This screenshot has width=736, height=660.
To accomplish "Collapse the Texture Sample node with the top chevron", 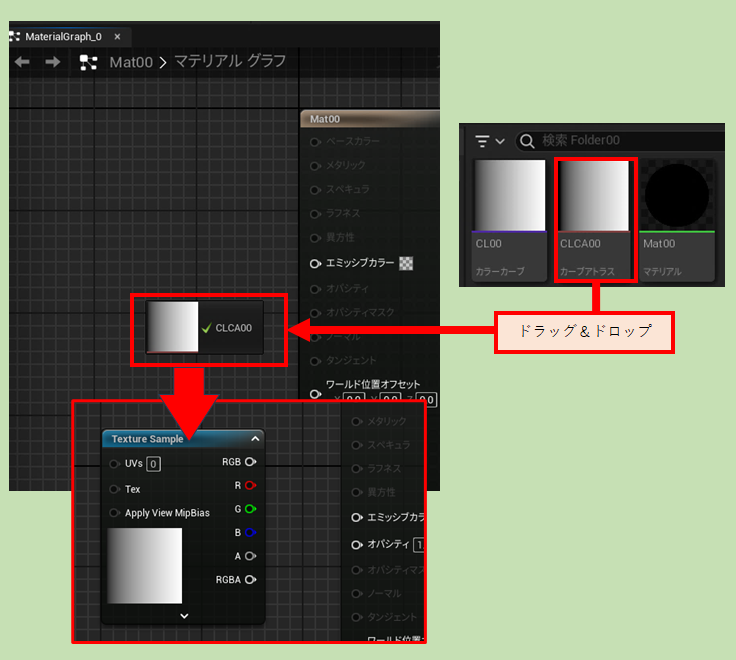I will (255, 438).
